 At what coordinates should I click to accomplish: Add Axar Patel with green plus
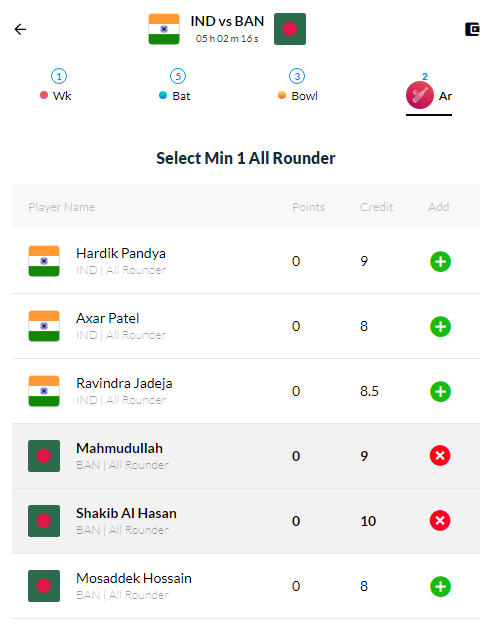(x=440, y=327)
